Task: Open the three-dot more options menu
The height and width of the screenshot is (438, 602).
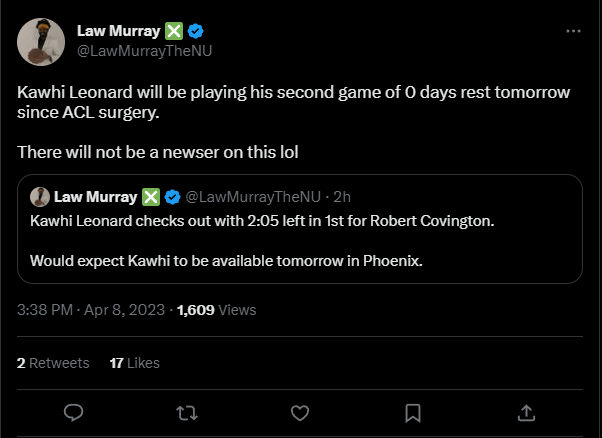Action: 573,31
